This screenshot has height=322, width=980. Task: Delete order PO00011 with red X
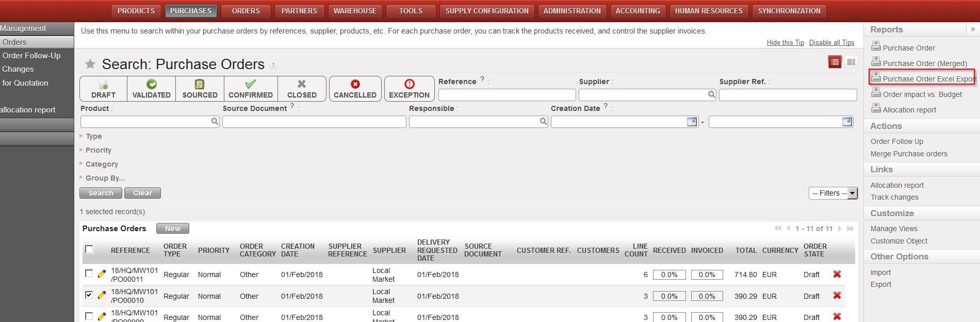837,275
